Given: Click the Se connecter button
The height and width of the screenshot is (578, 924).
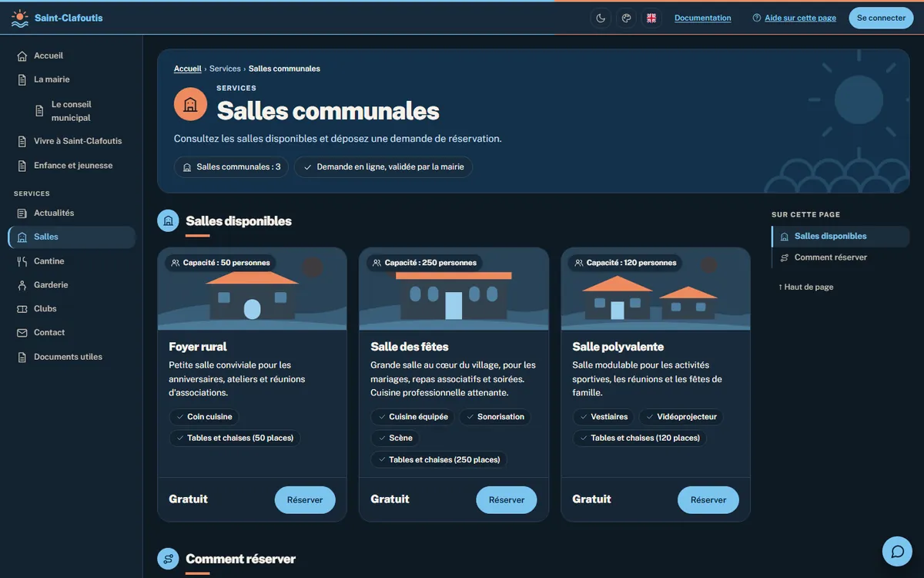Looking at the screenshot, I should click(x=881, y=18).
